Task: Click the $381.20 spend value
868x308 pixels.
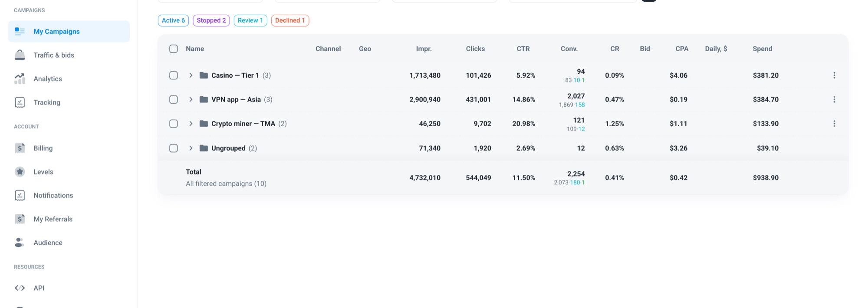Action: coord(766,75)
